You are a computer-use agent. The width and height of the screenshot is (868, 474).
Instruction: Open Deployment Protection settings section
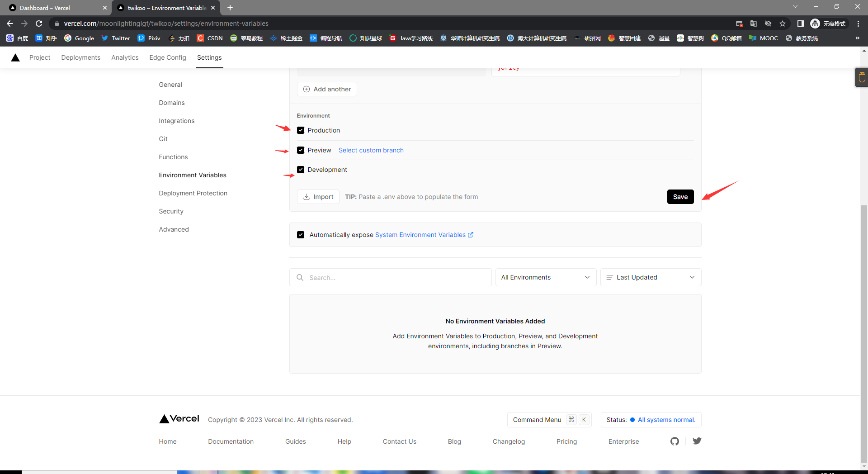pyautogui.click(x=193, y=193)
